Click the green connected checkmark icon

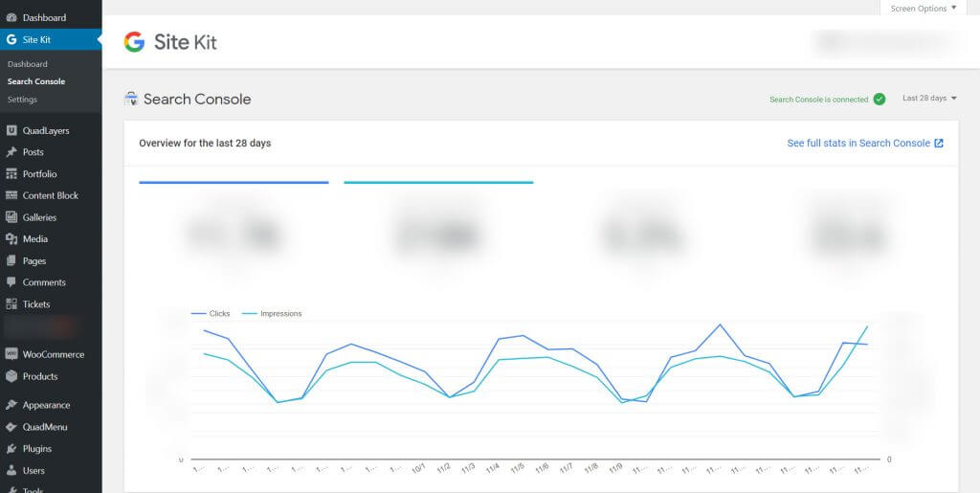tap(880, 99)
